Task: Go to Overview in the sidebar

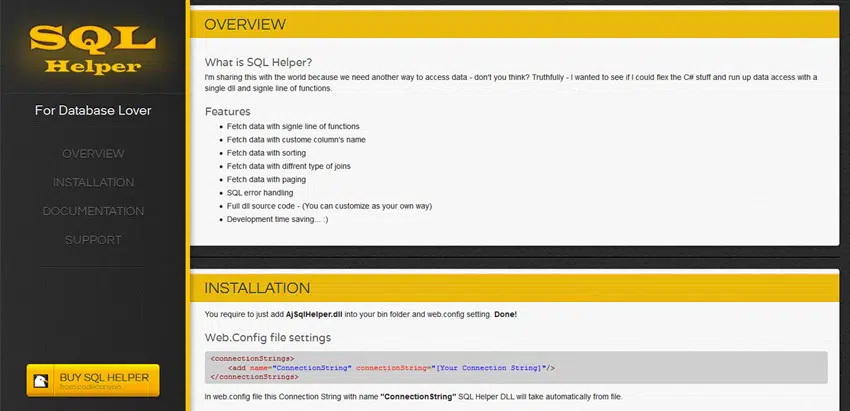Action: pos(93,154)
